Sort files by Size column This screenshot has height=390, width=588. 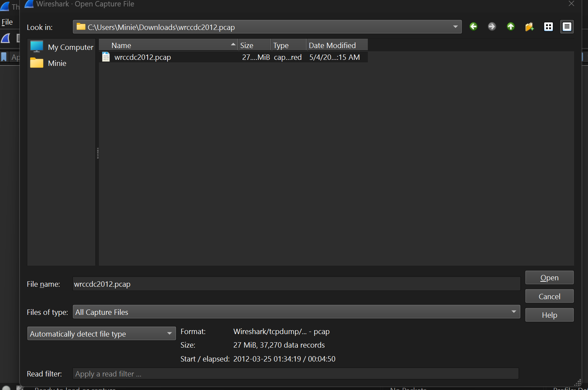(x=254, y=45)
